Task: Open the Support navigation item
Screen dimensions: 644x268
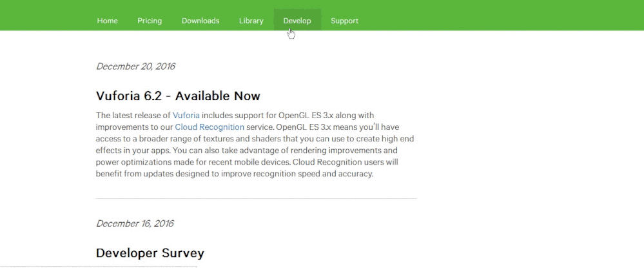Action: click(x=344, y=21)
